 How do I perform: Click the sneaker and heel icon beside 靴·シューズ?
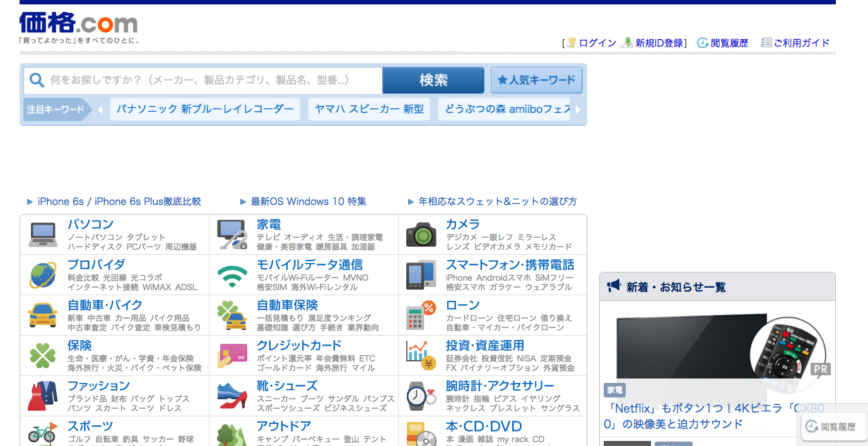(232, 396)
